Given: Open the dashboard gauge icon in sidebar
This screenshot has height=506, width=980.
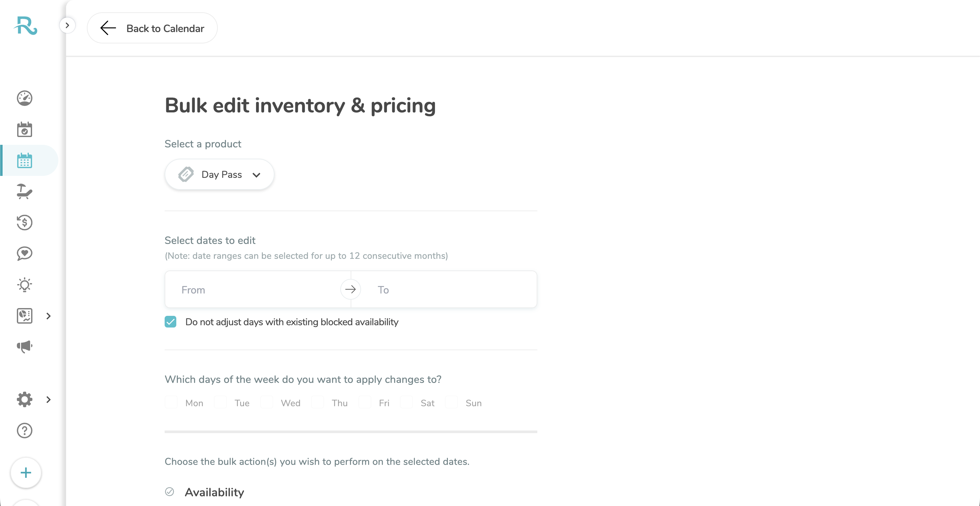Looking at the screenshot, I should click(x=24, y=98).
